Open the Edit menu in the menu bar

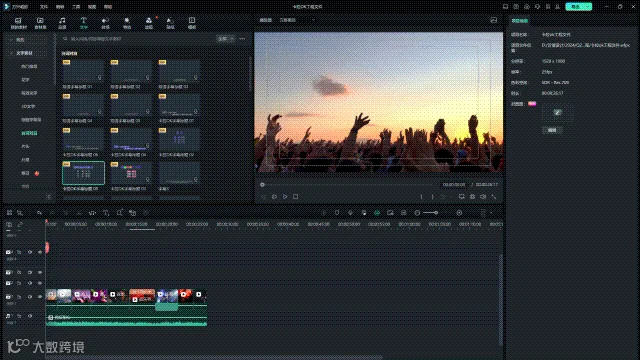60,7
